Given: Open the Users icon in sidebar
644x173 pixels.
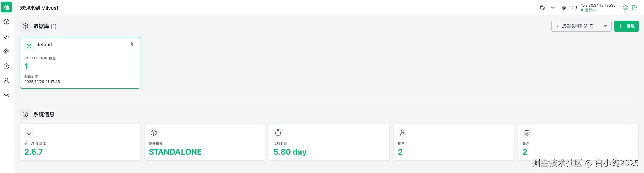Looking at the screenshot, I should (x=6, y=81).
